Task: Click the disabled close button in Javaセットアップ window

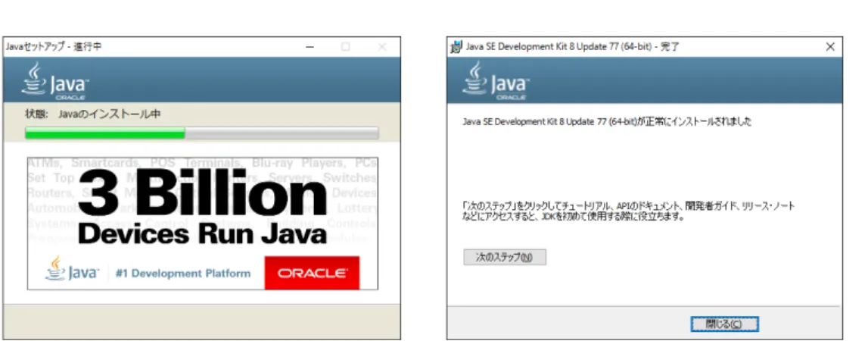Action: coord(382,47)
